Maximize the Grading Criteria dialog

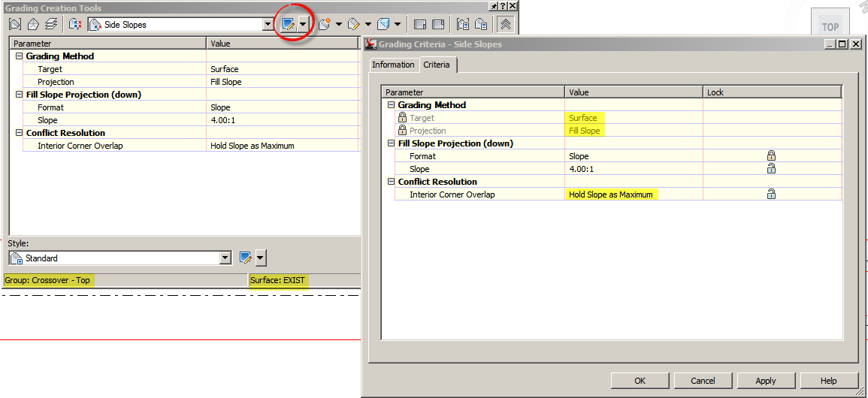click(x=842, y=44)
